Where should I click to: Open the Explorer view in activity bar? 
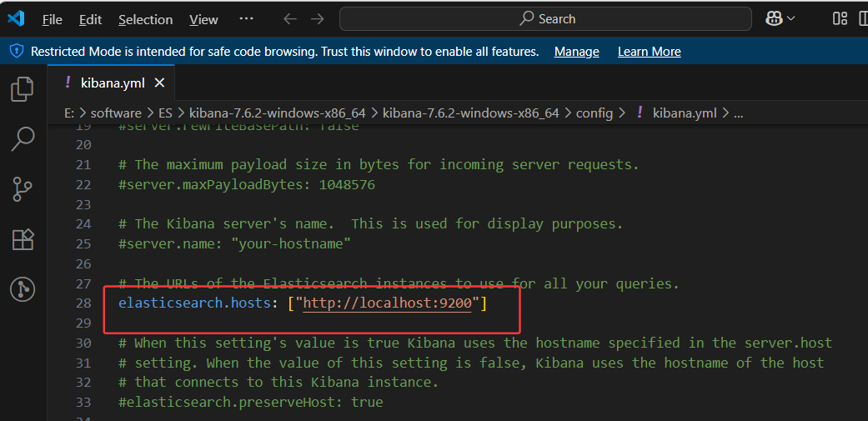[23, 89]
